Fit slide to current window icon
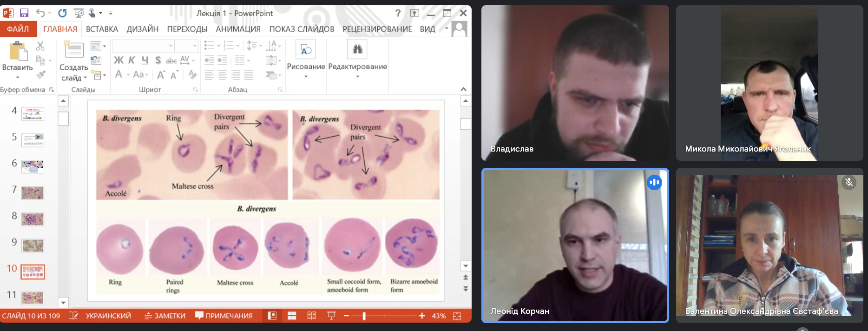 pos(457,316)
